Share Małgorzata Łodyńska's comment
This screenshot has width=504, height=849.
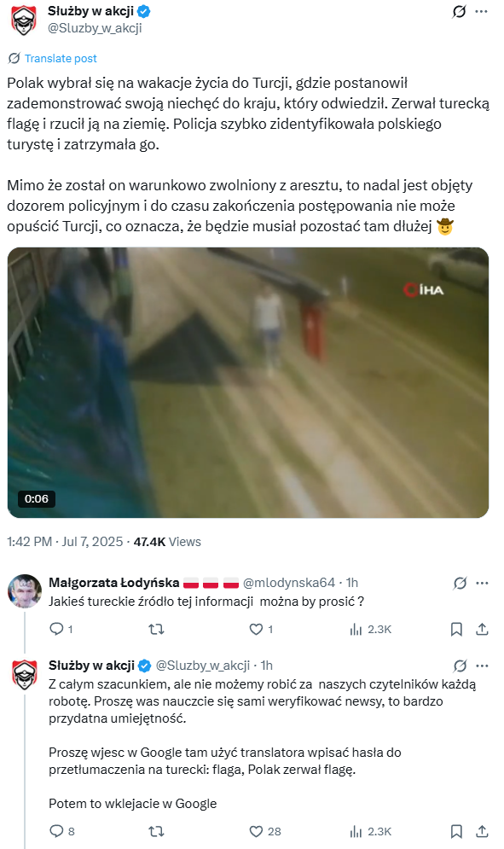pyautogui.click(x=482, y=629)
